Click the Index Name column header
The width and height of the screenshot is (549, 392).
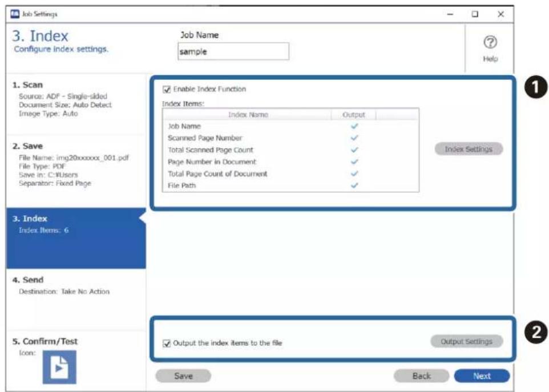[x=247, y=115]
